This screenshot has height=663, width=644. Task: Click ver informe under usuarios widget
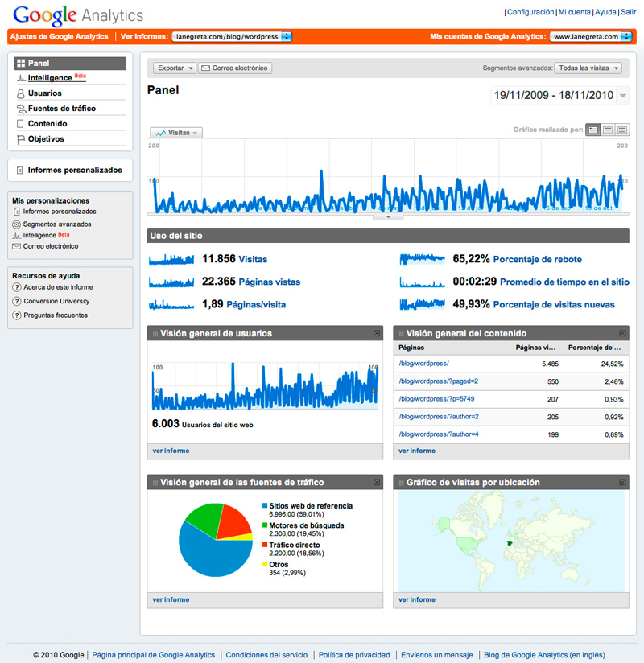pyautogui.click(x=171, y=451)
